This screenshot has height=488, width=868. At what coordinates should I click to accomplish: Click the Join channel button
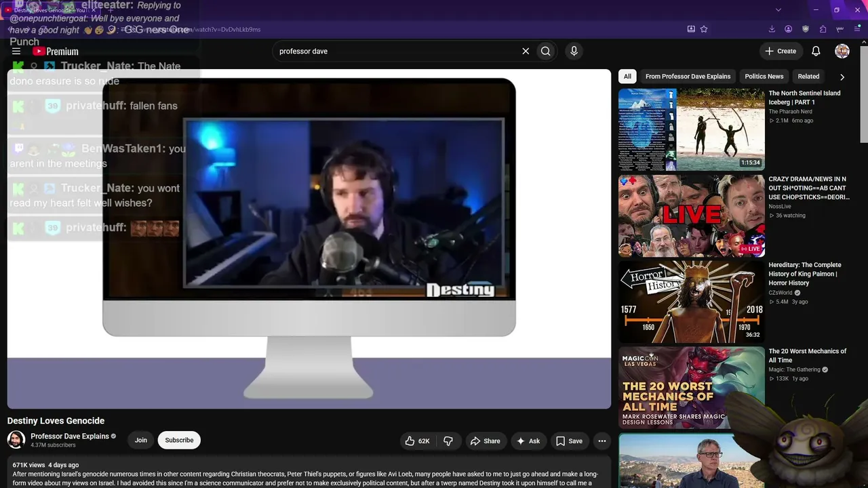140,441
